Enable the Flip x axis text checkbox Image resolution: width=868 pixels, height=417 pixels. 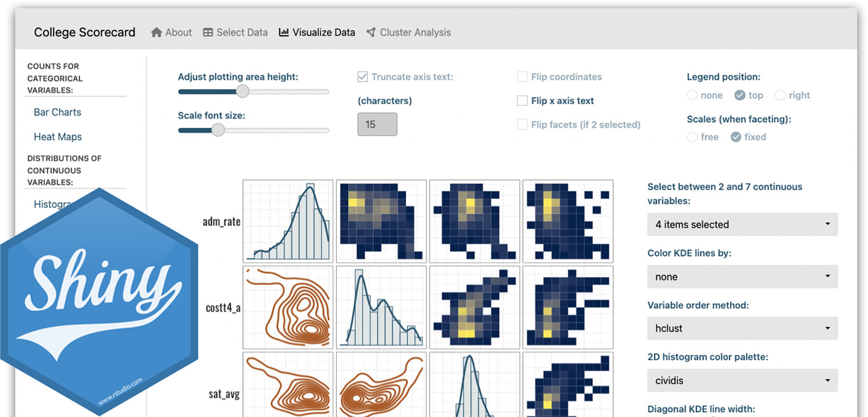point(522,100)
